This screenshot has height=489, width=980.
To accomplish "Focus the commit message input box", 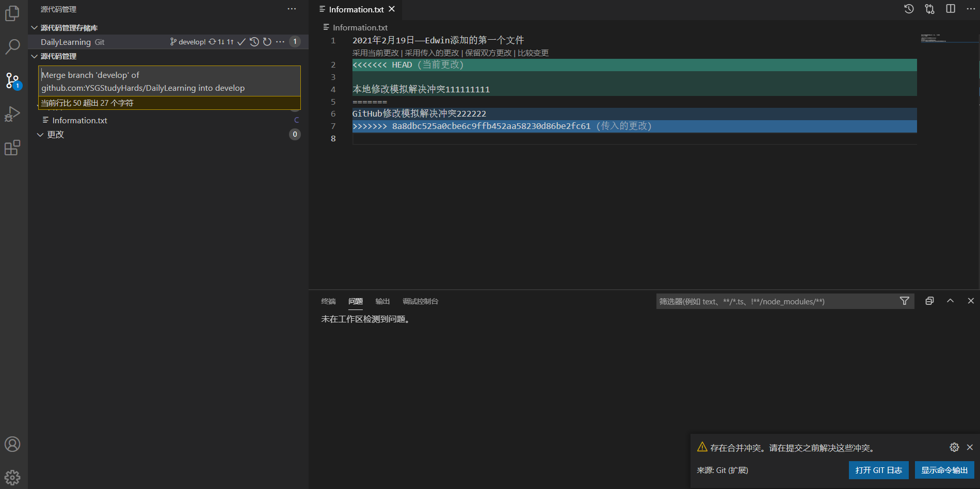I will (x=169, y=81).
